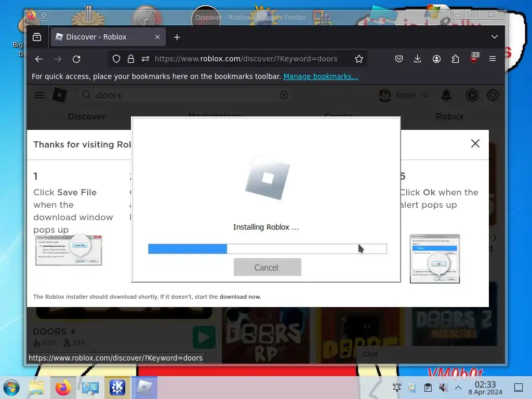Bookmark this page with star icon
The height and width of the screenshot is (399, 532).
(358, 59)
